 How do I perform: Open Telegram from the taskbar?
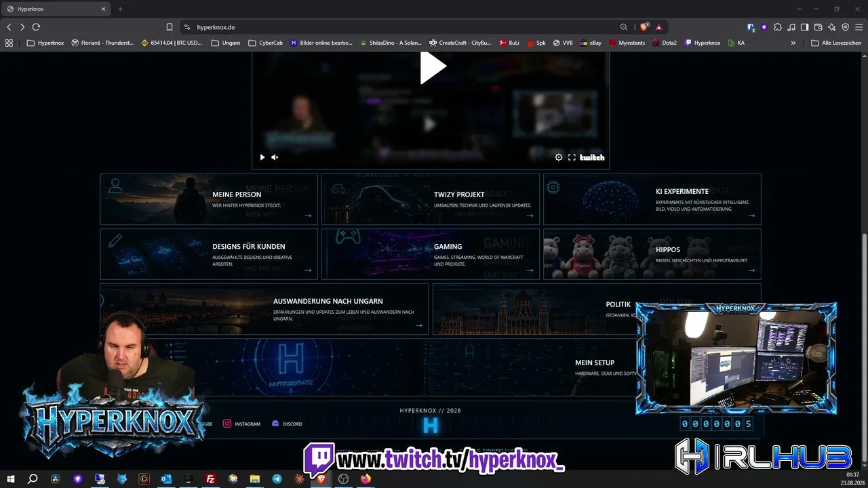[277, 479]
